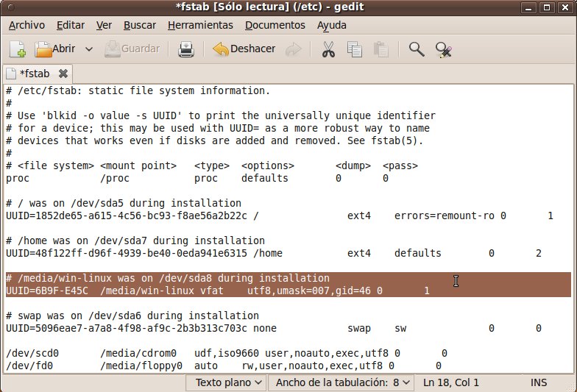Click the line starting '# /etc/fstab: static'
Screen dimensions: 577x392
click(138, 90)
